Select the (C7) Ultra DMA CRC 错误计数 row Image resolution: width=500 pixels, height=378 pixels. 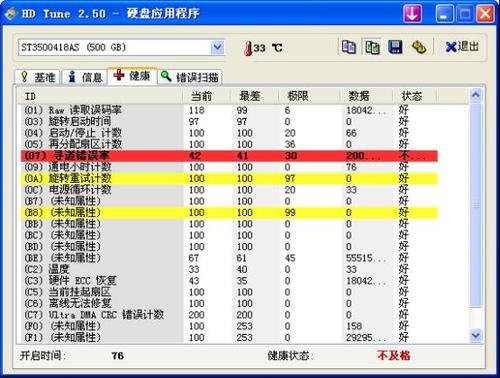(x=229, y=315)
